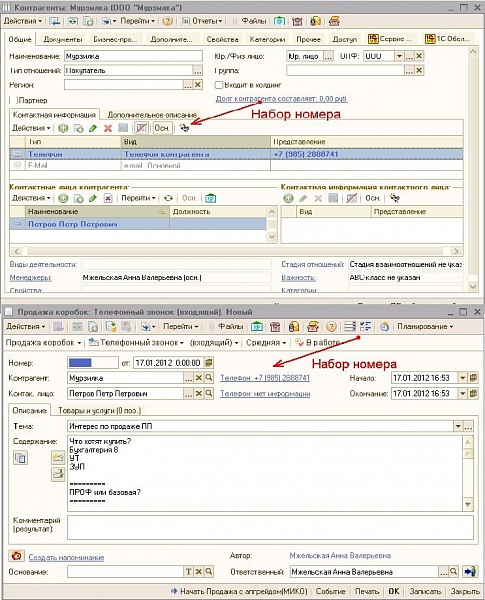Click the Файлы button in Контрагенты toolbar
This screenshot has width=485, height=600.
coord(250,21)
